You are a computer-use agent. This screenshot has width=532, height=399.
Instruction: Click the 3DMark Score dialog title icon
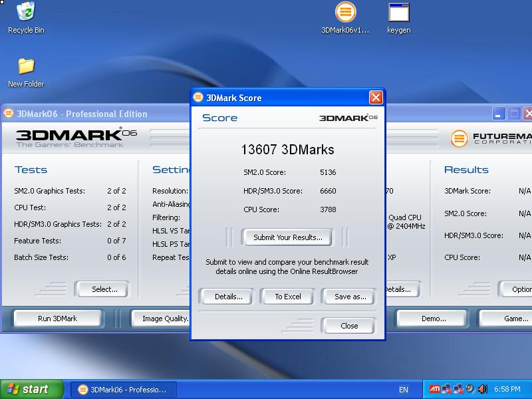pos(198,98)
